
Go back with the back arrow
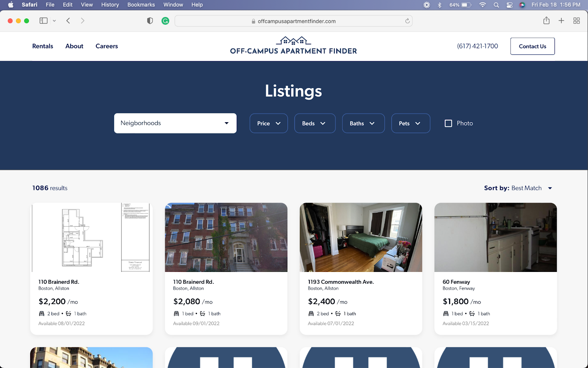point(68,21)
